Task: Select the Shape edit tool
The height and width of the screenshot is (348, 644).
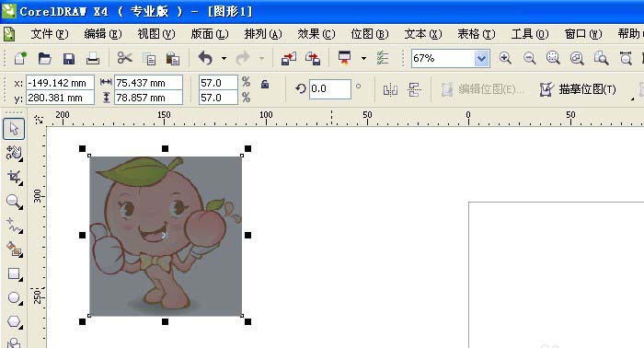Action: tap(14, 153)
